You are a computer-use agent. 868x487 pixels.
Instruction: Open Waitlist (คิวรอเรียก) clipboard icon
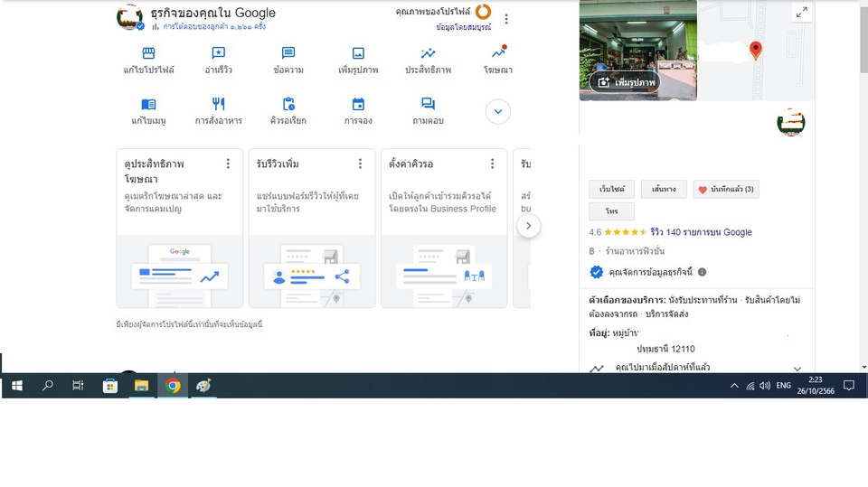coord(288,104)
